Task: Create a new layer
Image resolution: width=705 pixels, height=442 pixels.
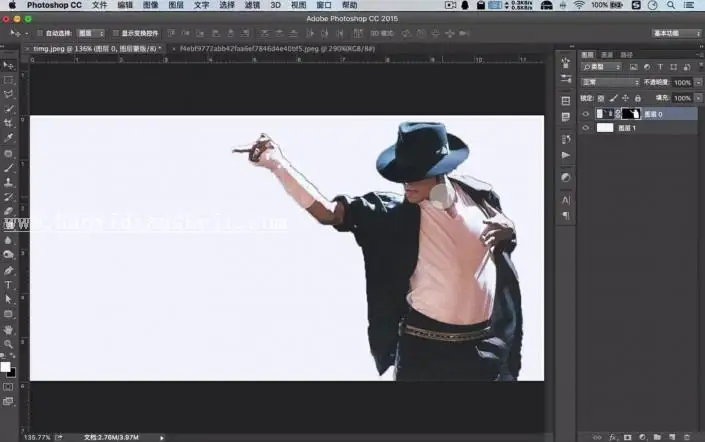Action: click(x=672, y=437)
